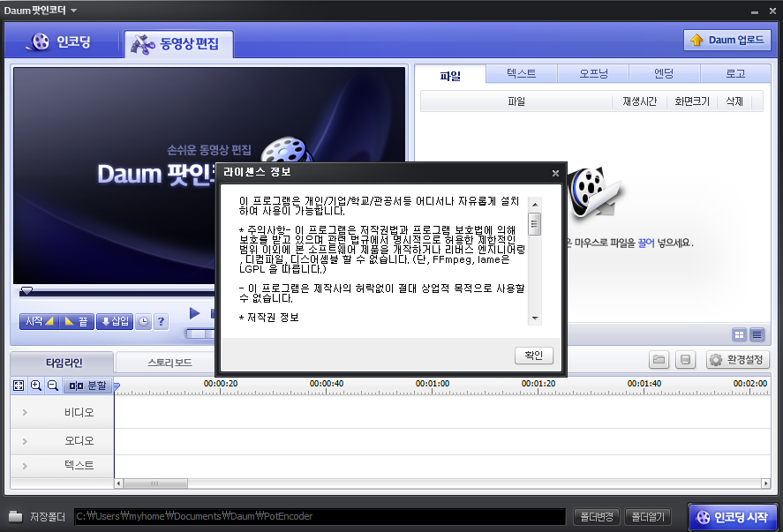
Task: Click the 분할 split button
Action: click(88, 386)
